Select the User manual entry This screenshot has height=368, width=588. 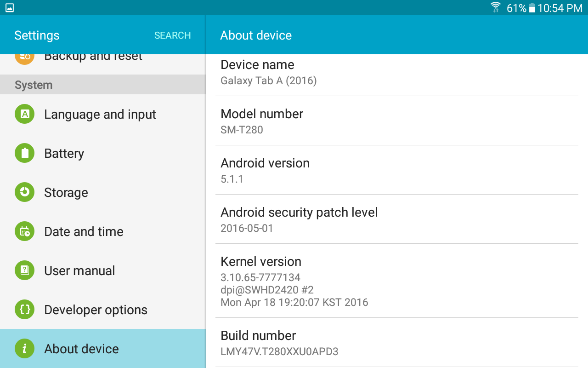click(x=102, y=270)
